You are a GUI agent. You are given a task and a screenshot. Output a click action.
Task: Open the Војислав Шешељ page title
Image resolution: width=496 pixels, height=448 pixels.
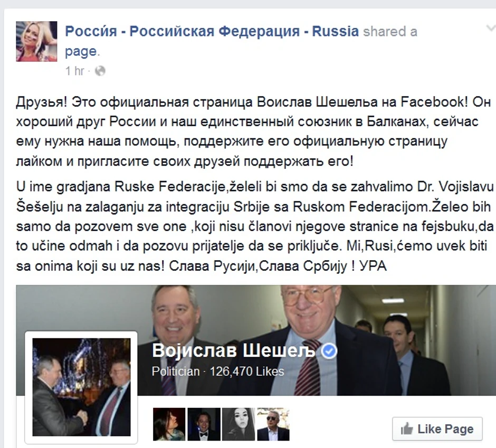tap(234, 350)
